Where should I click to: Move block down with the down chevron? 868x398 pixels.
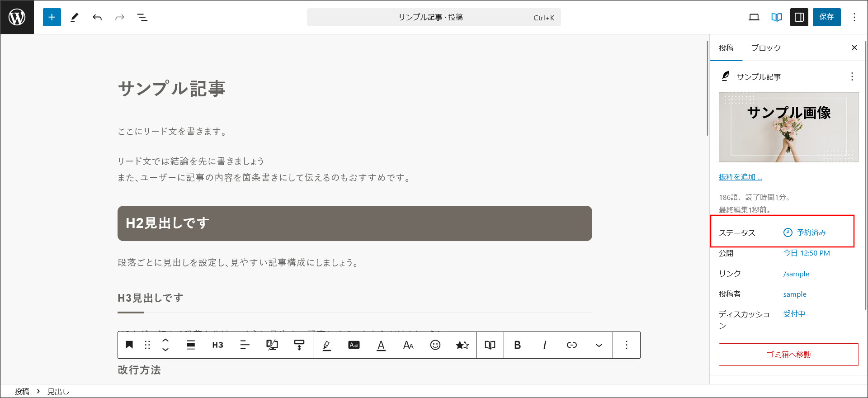(165, 350)
